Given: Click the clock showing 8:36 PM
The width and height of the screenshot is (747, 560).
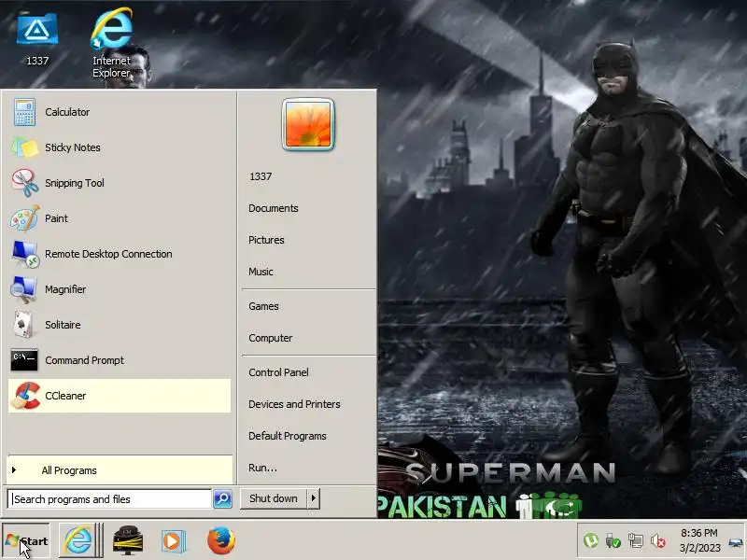Looking at the screenshot, I should point(698,533).
